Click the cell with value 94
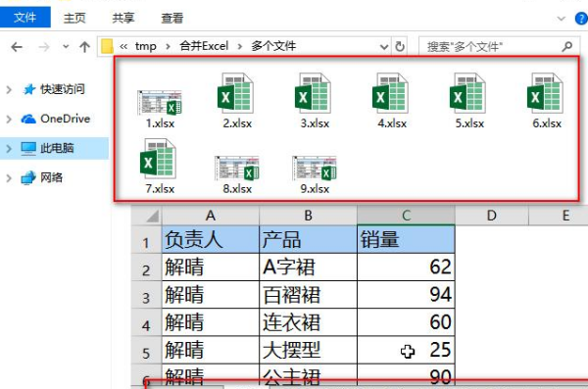This screenshot has height=389, width=588. [406, 295]
